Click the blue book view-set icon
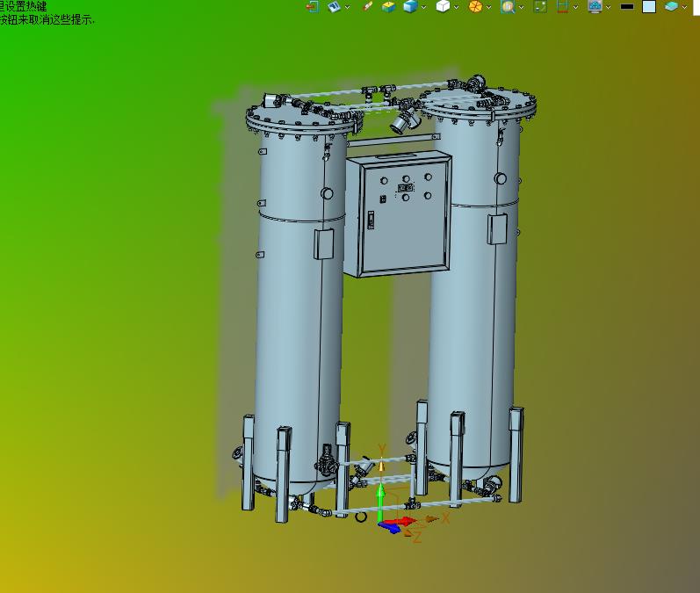 (x=334, y=7)
